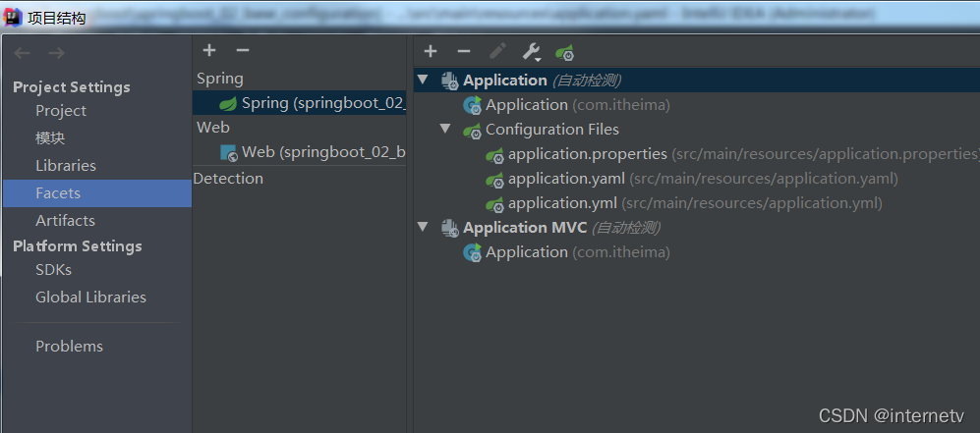The height and width of the screenshot is (433, 980).
Task: Click icon next to Application (自动检测) heading
Action: point(450,81)
